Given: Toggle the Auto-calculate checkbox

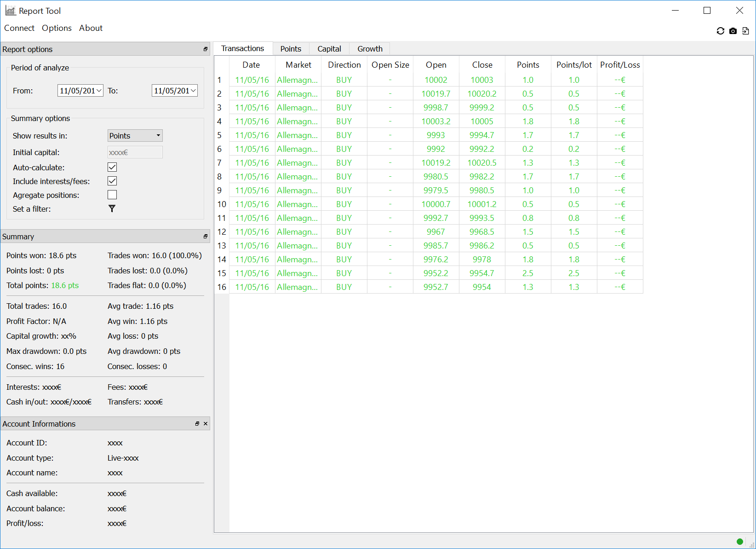Looking at the screenshot, I should [x=112, y=167].
